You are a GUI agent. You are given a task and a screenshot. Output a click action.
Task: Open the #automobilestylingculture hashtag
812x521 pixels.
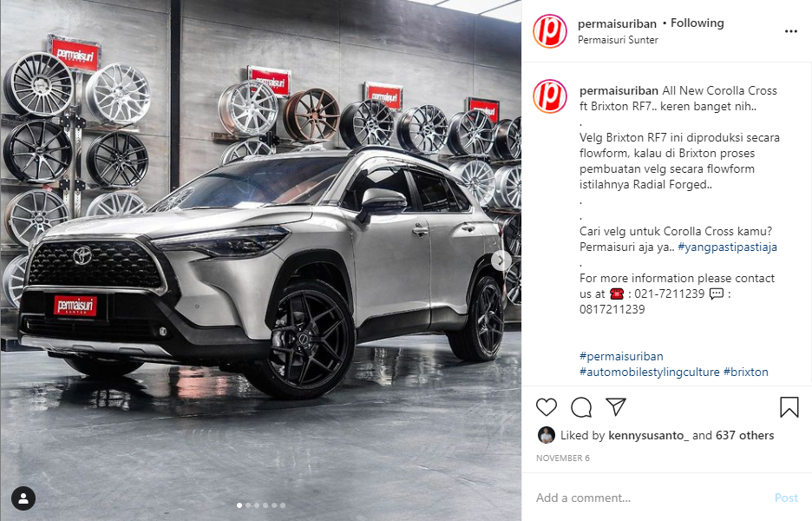coord(650,372)
